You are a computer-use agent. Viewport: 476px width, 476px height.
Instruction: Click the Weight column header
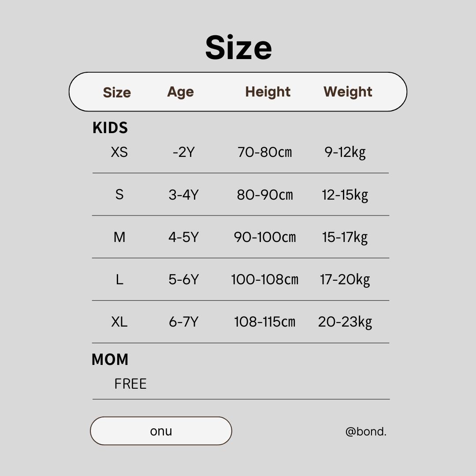348,92
